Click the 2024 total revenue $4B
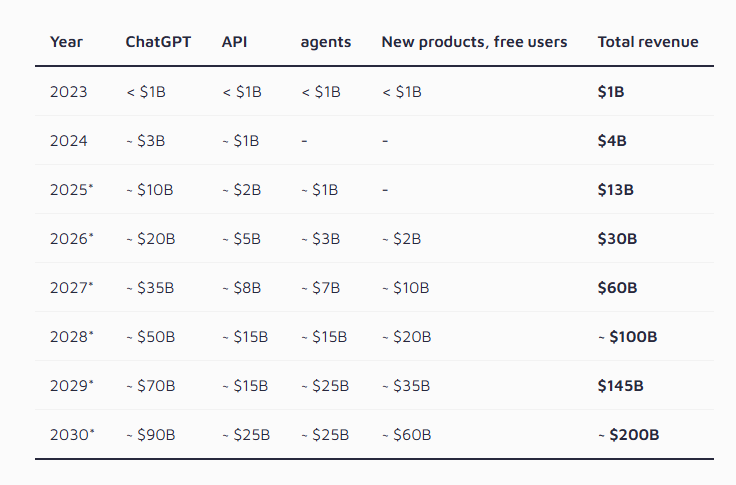 612,141
